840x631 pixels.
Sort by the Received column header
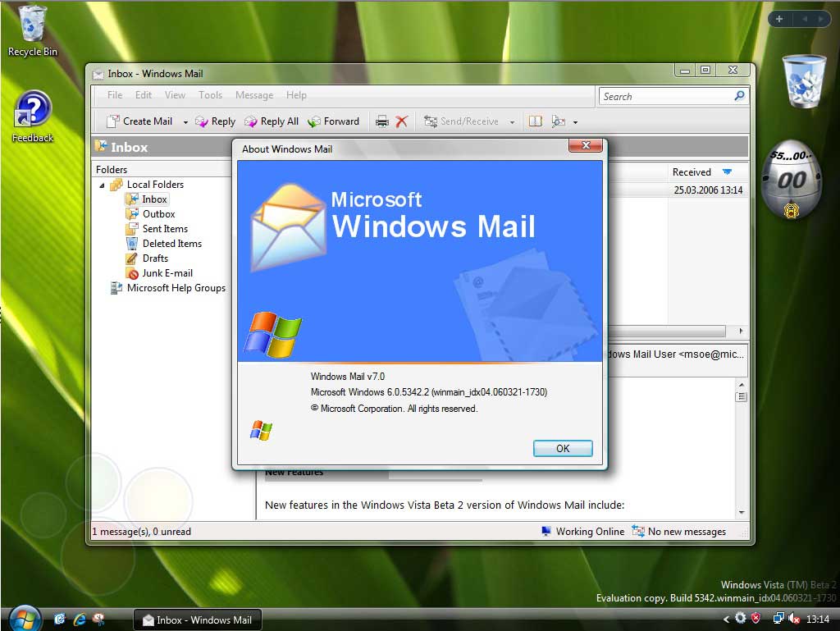[x=692, y=172]
